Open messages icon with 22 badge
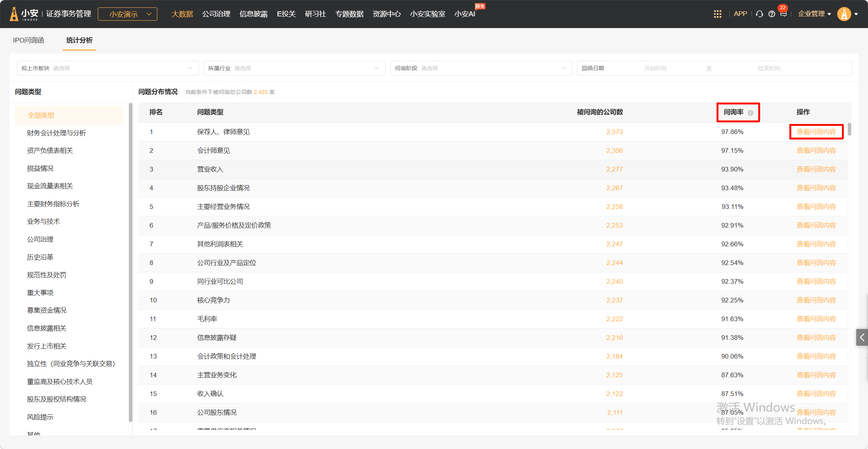The height and width of the screenshot is (449, 868). pyautogui.click(x=783, y=14)
